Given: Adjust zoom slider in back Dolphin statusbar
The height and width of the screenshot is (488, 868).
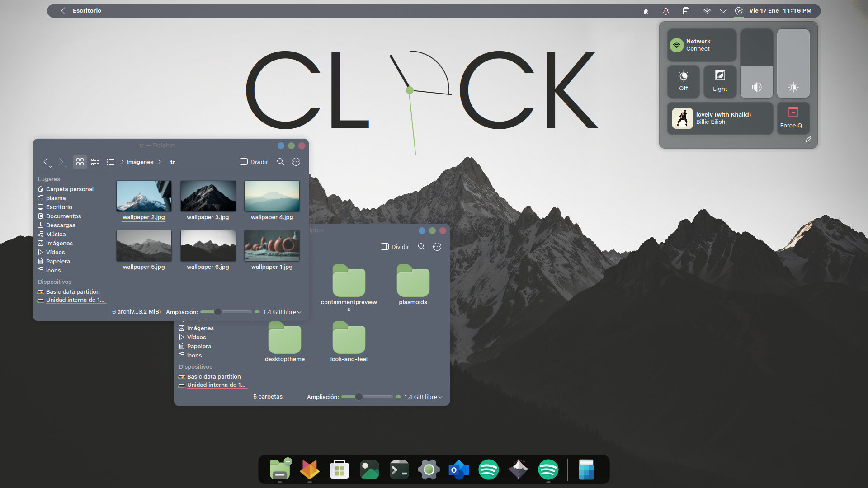Looking at the screenshot, I should (x=367, y=397).
